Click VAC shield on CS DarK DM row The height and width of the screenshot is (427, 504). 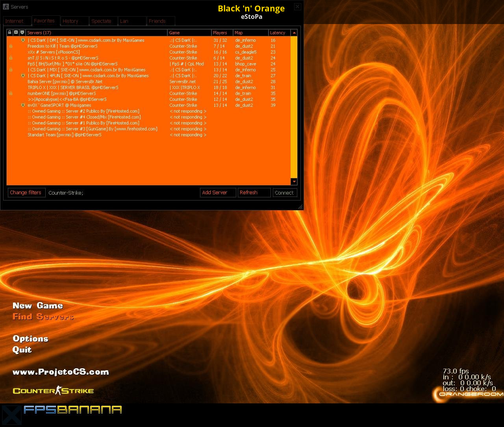point(23,40)
